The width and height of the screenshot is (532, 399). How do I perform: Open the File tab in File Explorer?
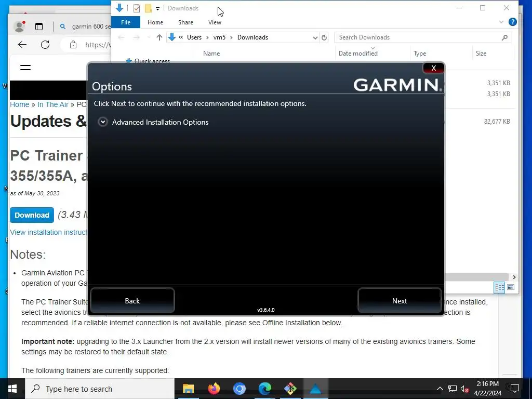coord(126,22)
